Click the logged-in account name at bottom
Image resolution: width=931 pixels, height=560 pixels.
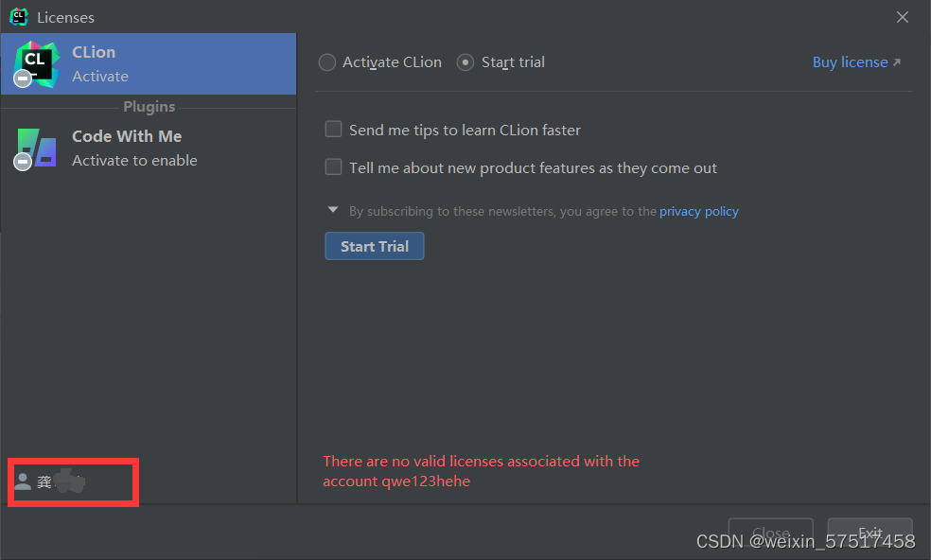coord(62,482)
